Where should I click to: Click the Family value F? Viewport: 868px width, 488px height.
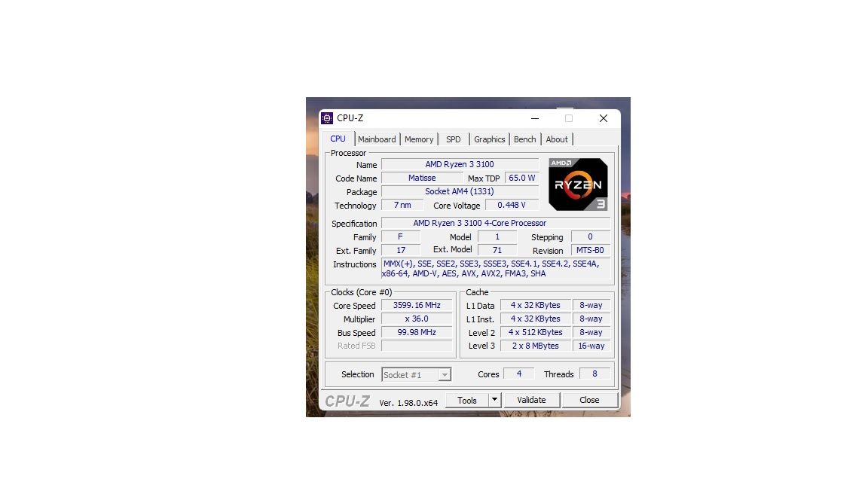tap(400, 236)
